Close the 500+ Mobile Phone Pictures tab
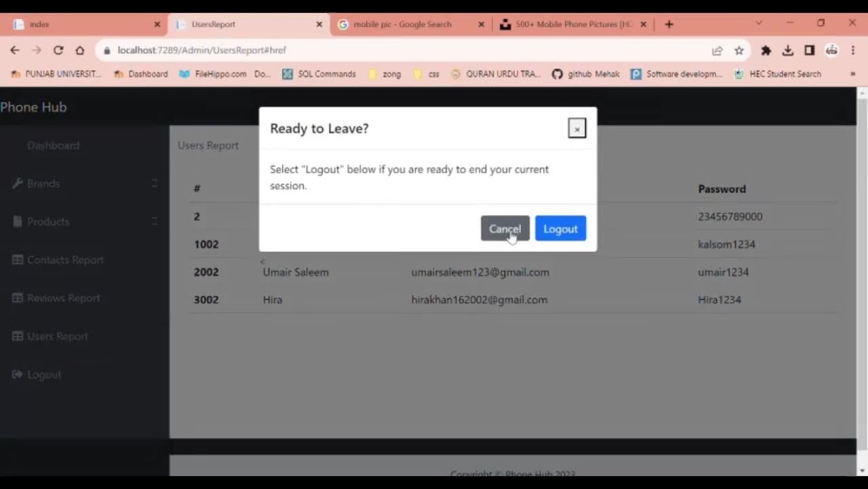Viewport: 868px width, 489px height. click(x=643, y=24)
